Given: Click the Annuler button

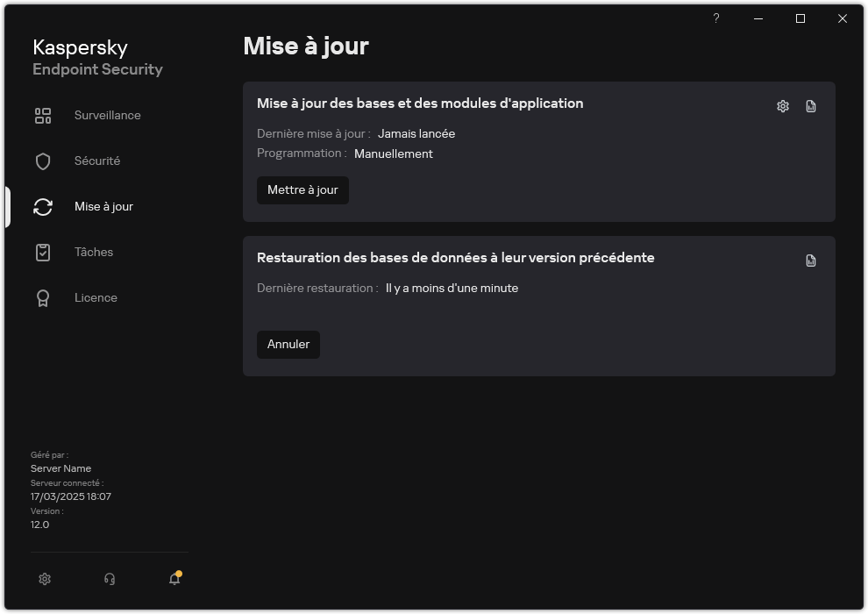Looking at the screenshot, I should click(x=288, y=345).
